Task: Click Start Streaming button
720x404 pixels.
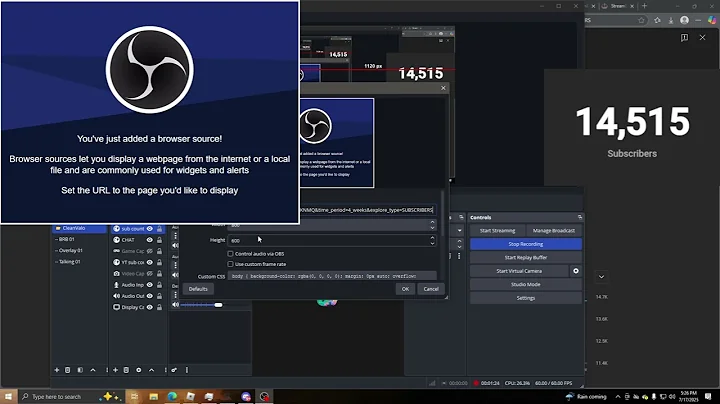Action: click(497, 230)
